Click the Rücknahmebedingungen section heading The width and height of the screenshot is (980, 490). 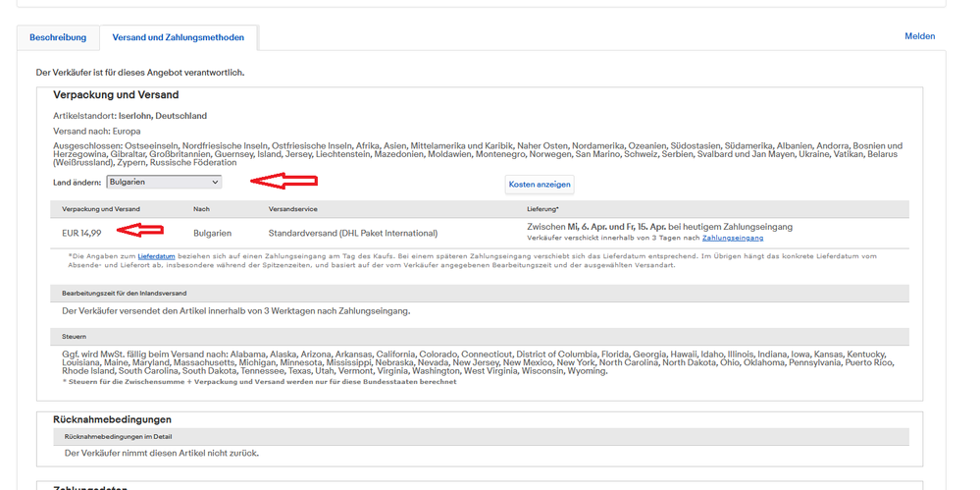click(x=112, y=419)
